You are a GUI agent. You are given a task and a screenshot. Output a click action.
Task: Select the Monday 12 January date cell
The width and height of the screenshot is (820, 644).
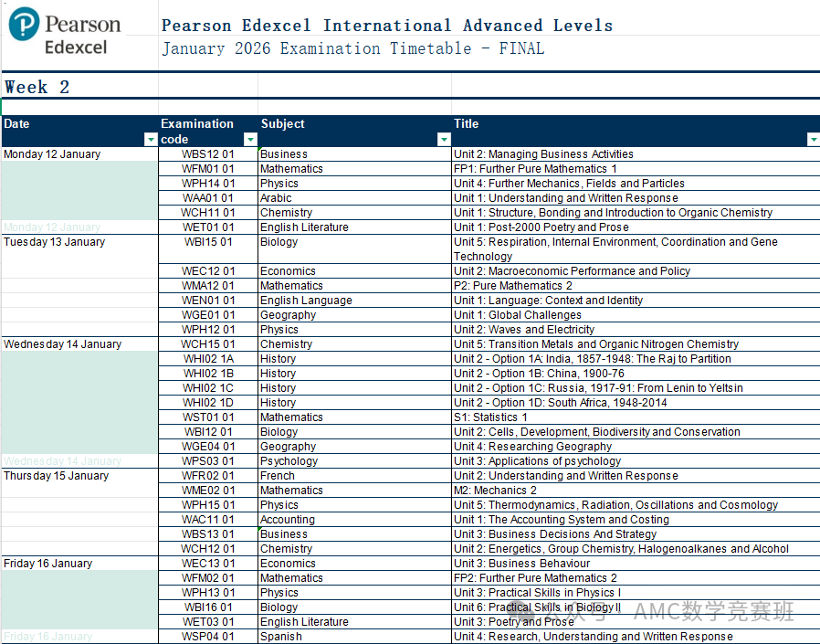click(52, 154)
